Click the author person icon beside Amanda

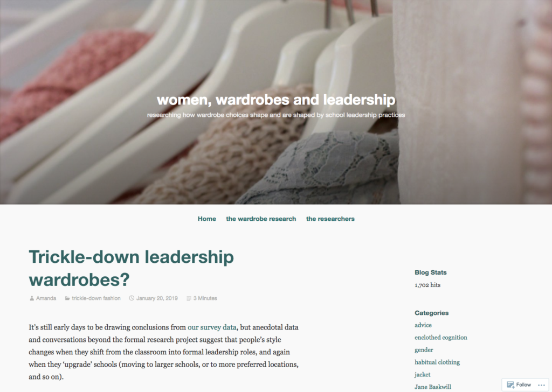(x=32, y=298)
